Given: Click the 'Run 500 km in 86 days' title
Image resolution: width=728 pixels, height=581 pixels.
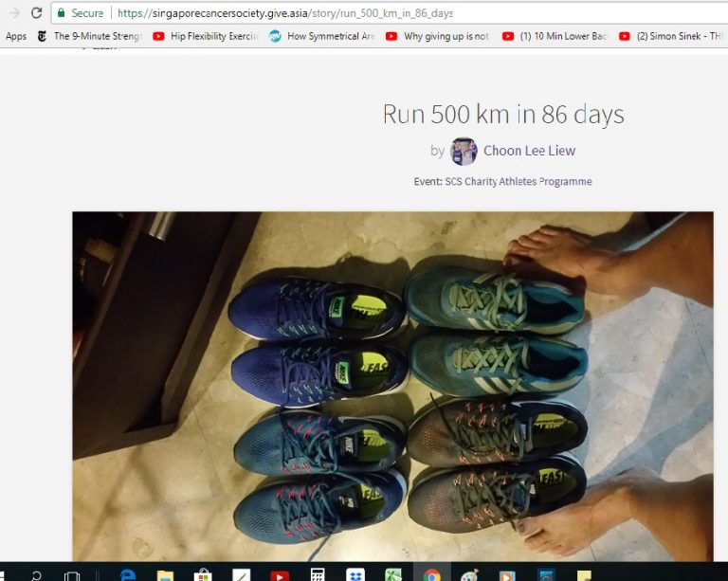Looking at the screenshot, I should tap(503, 114).
